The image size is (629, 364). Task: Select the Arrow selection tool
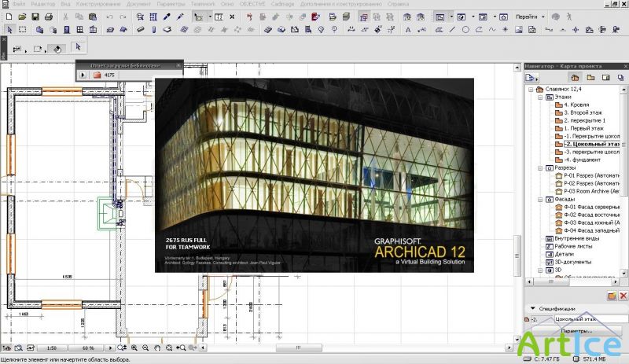(x=9, y=30)
